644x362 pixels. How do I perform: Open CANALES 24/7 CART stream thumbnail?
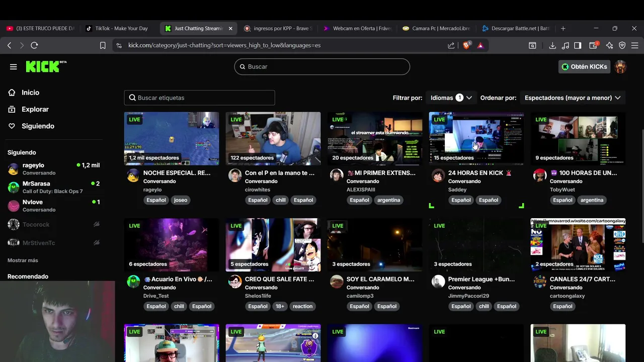tap(578, 244)
